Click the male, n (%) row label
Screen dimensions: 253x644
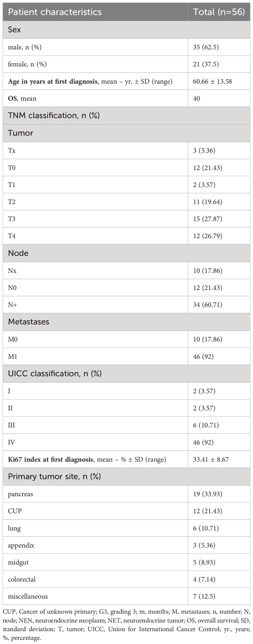pos(25,47)
